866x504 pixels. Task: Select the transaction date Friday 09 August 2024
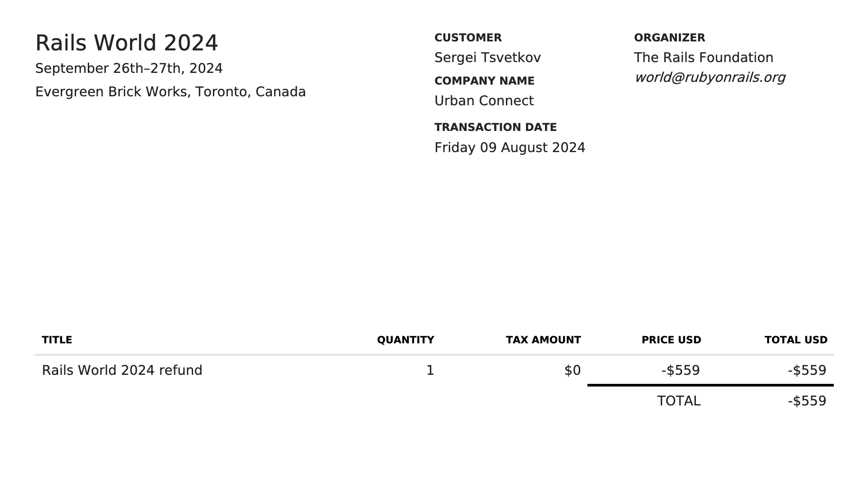pos(510,148)
